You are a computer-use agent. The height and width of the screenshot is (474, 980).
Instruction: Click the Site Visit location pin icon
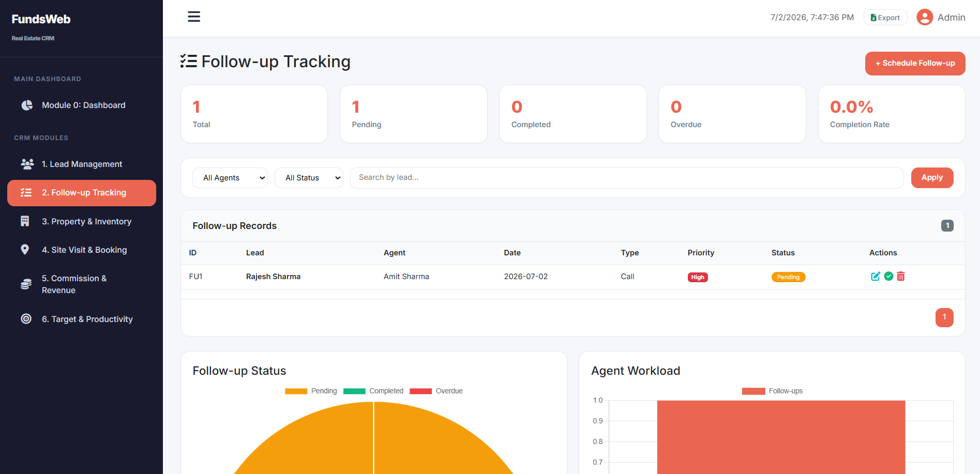[25, 250]
